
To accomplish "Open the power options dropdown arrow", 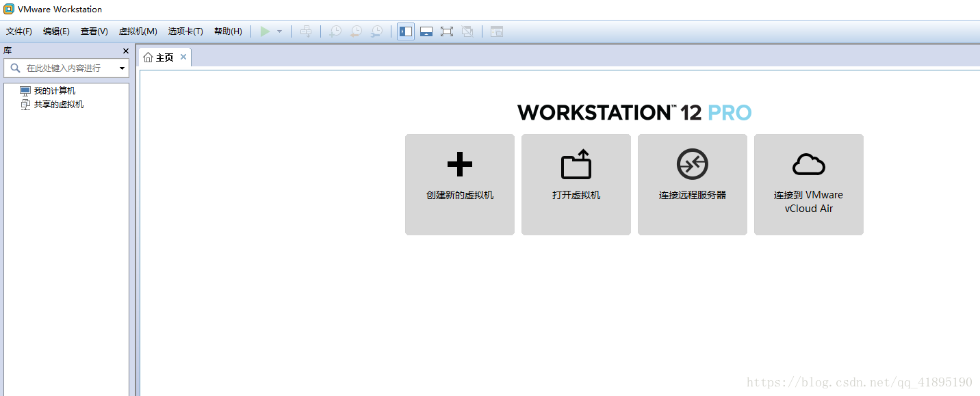I will 279,31.
